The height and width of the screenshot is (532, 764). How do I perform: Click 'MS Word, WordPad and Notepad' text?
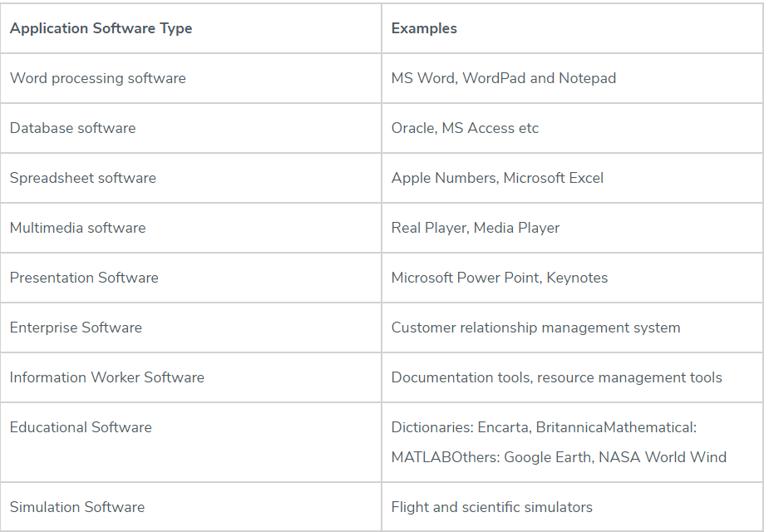coord(504,78)
